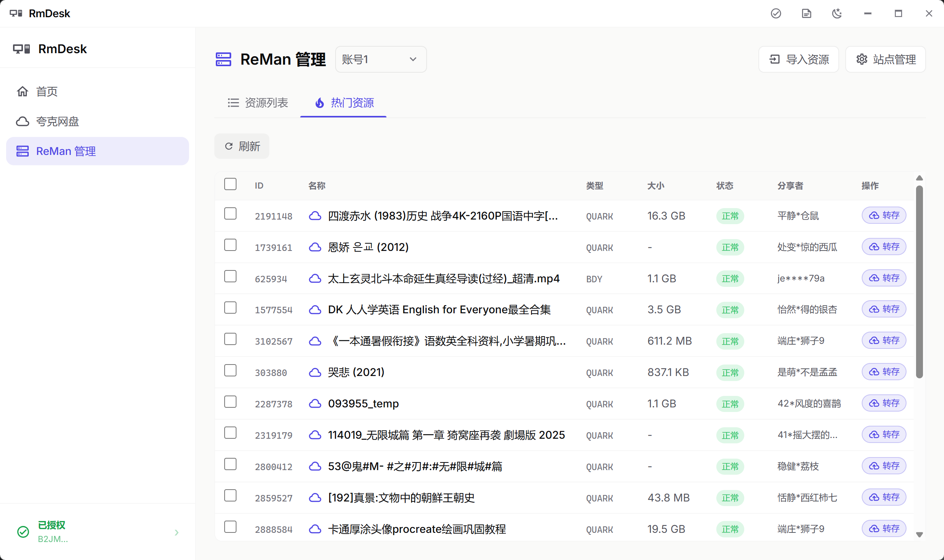Screen dimensions: 944x560
Task: Click cloud icon beside 093955_temp
Action: click(315, 404)
